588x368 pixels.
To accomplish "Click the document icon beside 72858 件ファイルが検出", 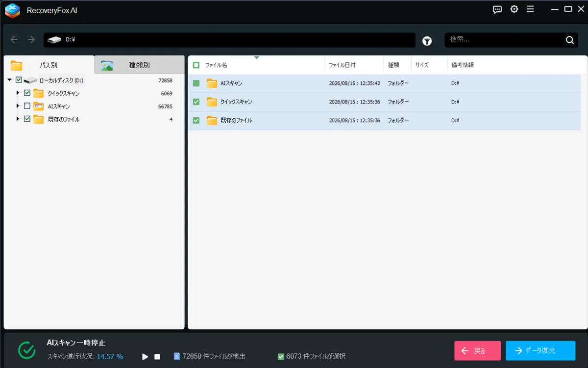I will point(177,356).
